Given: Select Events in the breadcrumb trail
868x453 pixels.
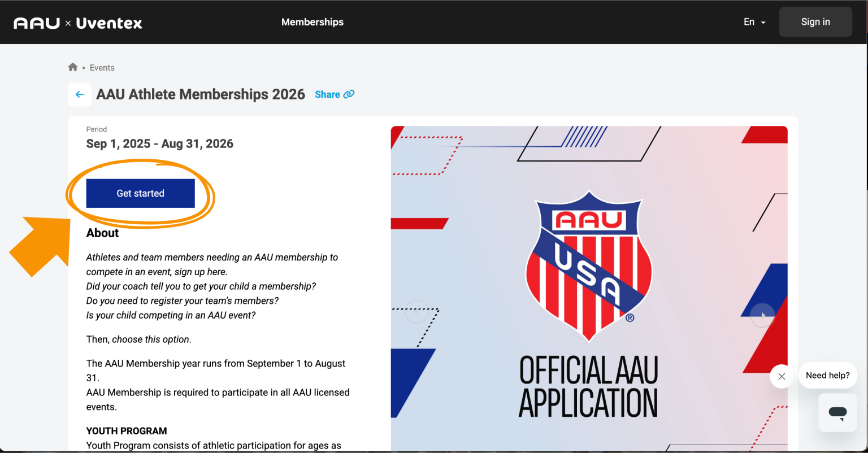Looking at the screenshot, I should pos(102,67).
